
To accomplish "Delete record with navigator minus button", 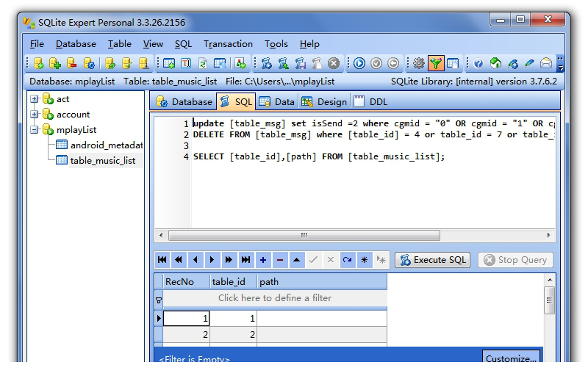I will click(x=280, y=260).
